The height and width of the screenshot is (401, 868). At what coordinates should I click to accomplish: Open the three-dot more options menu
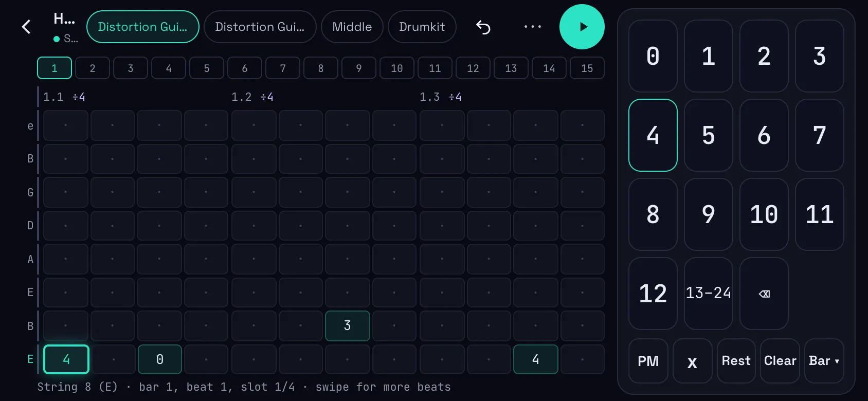[533, 27]
